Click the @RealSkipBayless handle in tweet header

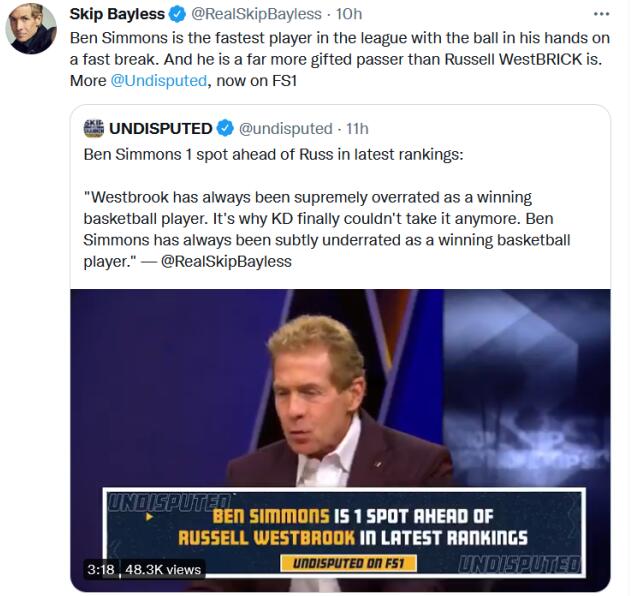click(x=256, y=14)
